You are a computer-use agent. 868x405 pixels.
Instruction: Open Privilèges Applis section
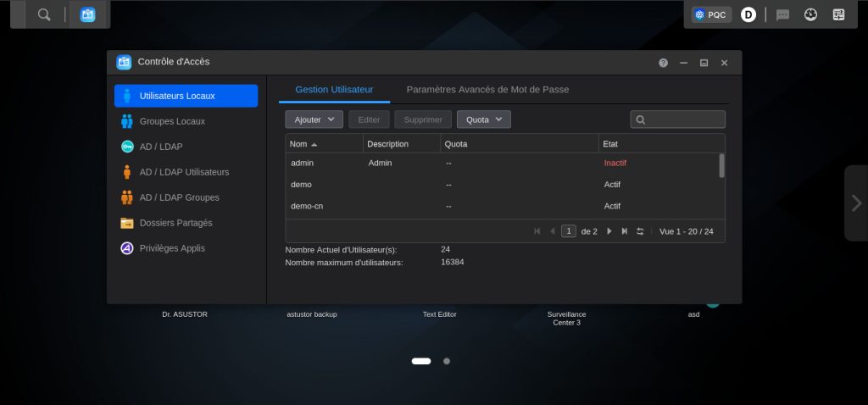point(186,248)
